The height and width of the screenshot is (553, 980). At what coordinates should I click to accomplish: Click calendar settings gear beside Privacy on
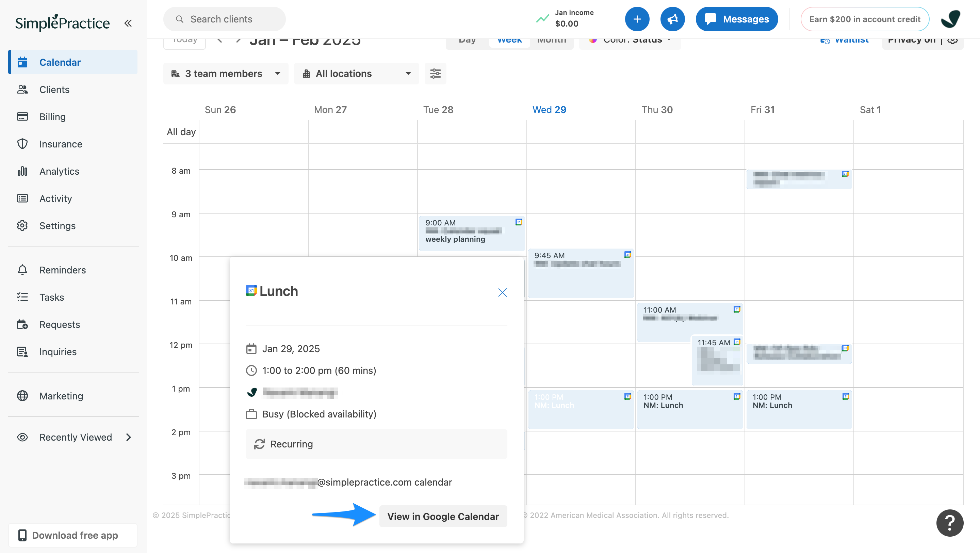(953, 40)
